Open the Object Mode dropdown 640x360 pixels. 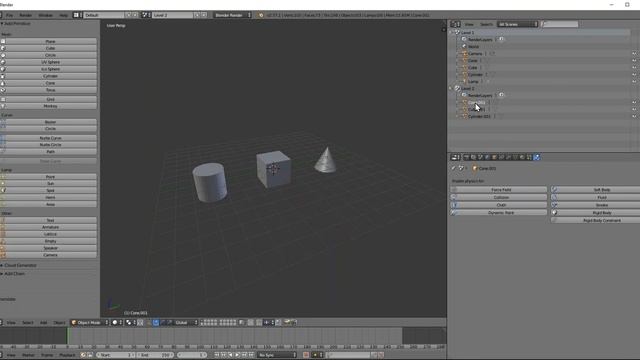(x=90, y=322)
